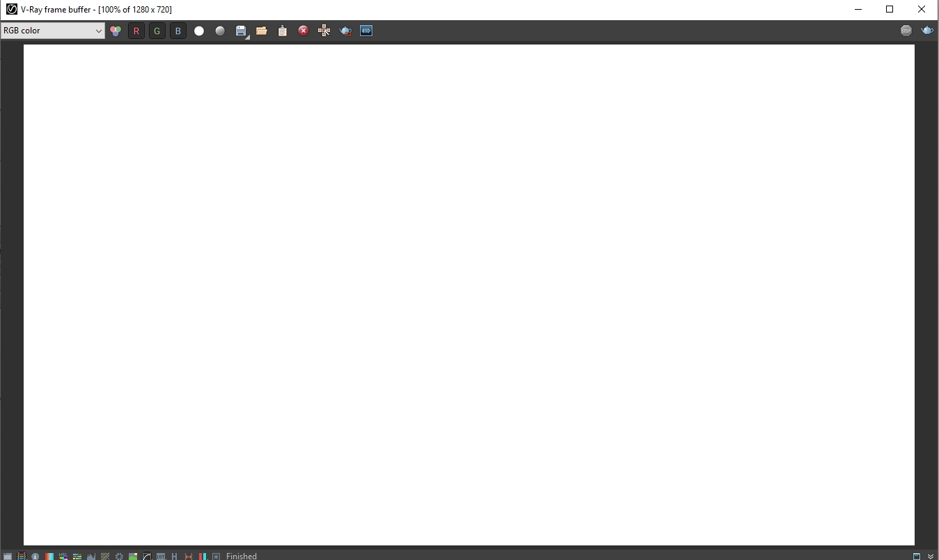This screenshot has width=939, height=560.
Task: Open lens effects icon beside Finished
Action: 216,556
